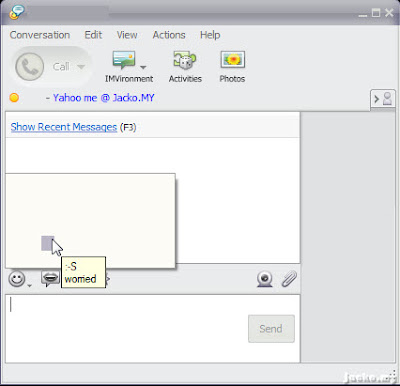
Task: Open the Help menu
Action: pyautogui.click(x=210, y=35)
